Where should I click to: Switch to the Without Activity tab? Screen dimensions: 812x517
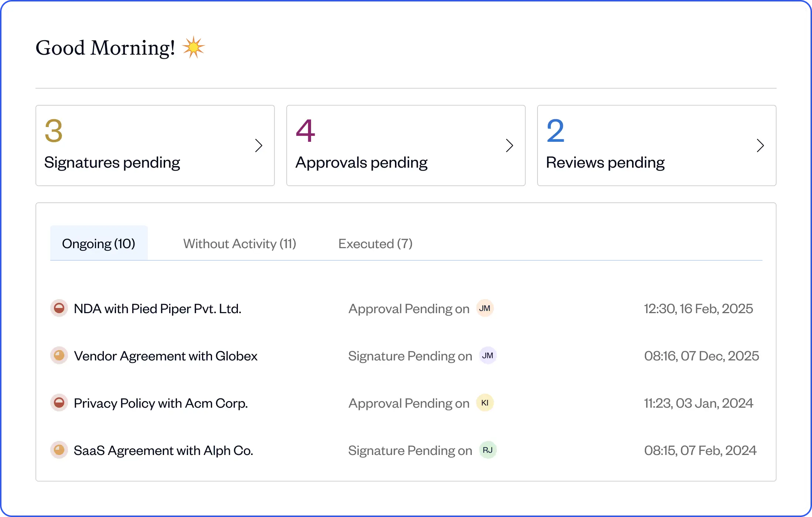pyautogui.click(x=240, y=243)
